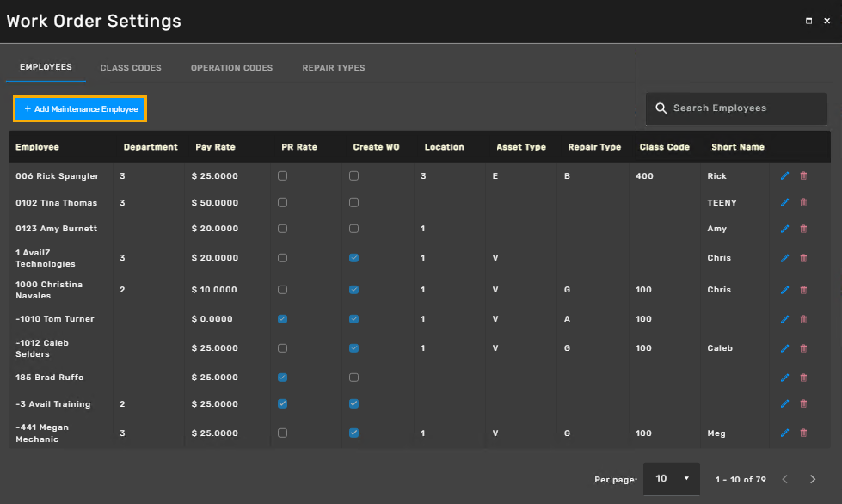
Task: Delete the -3 Avail Training row
Action: (x=803, y=403)
